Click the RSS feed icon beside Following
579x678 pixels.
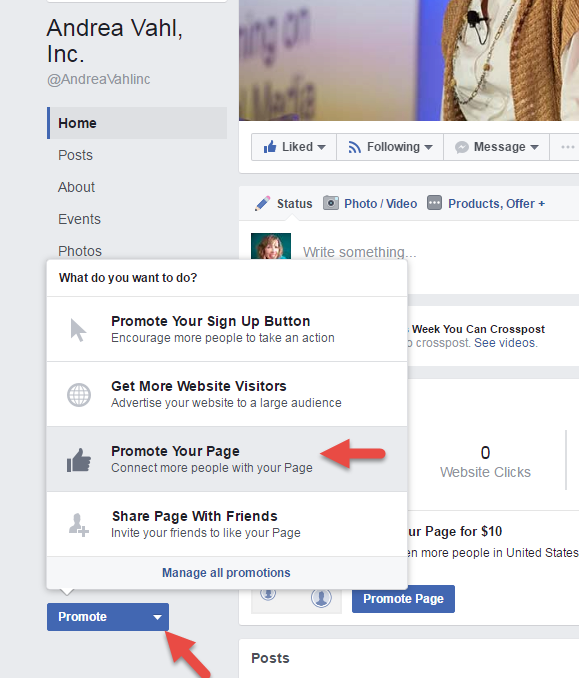(x=355, y=147)
